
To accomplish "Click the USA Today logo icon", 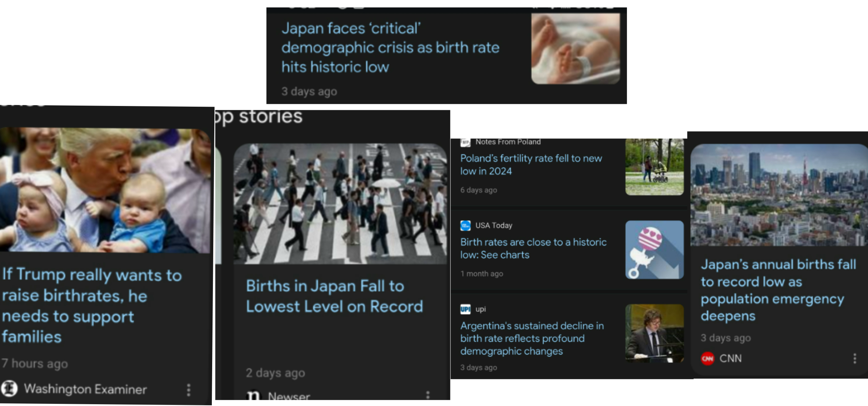I will tap(465, 225).
